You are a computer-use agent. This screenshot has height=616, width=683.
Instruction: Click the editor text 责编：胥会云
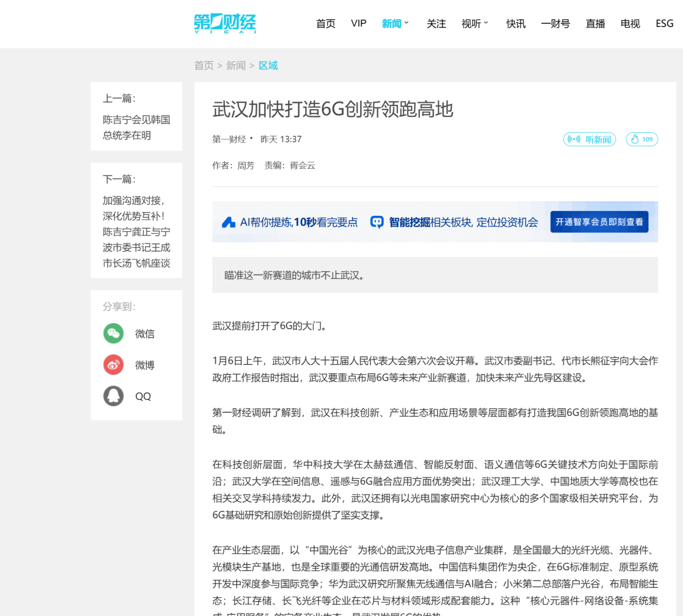pos(289,166)
